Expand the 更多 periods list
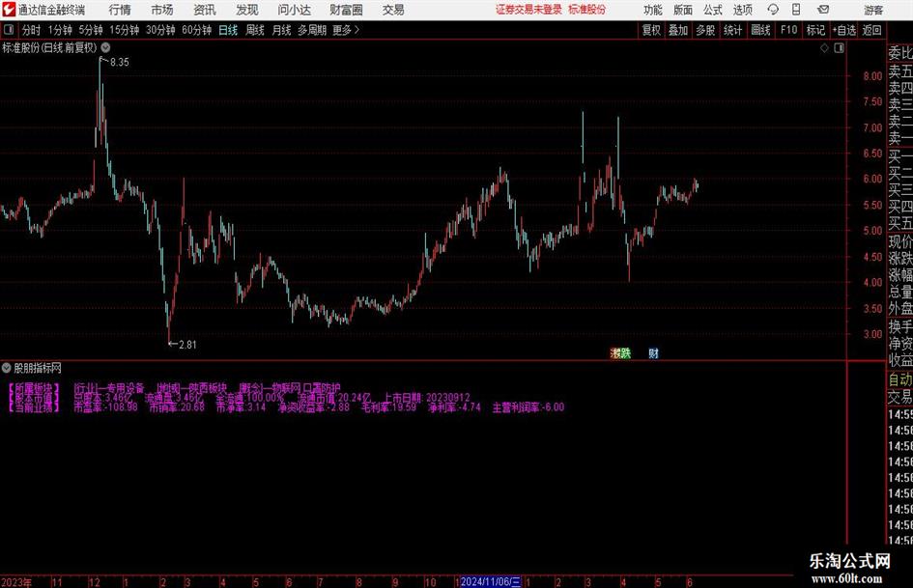The height and width of the screenshot is (588, 913). pos(346,30)
